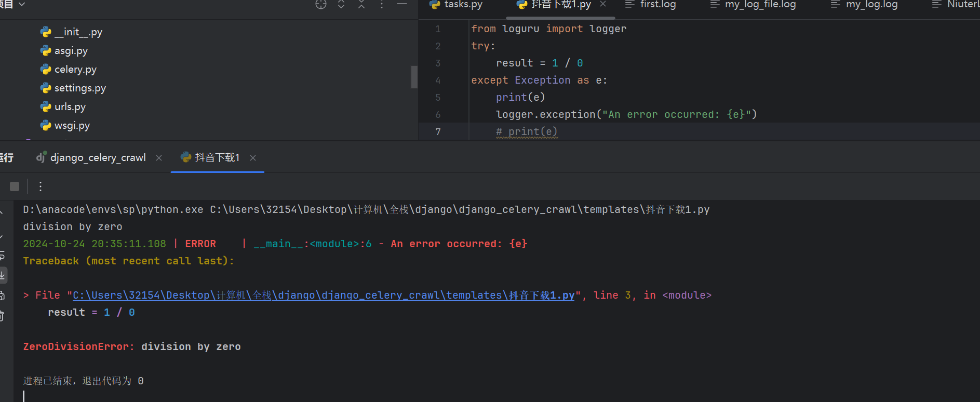Image resolution: width=980 pixels, height=402 pixels.
Task: Click console output 'division by zero' line two
Action: [x=73, y=227]
